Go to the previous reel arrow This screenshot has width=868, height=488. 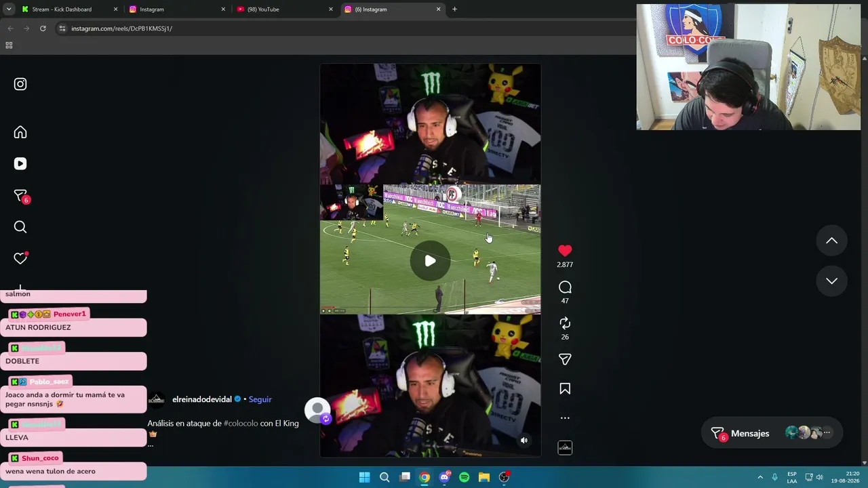tap(831, 241)
